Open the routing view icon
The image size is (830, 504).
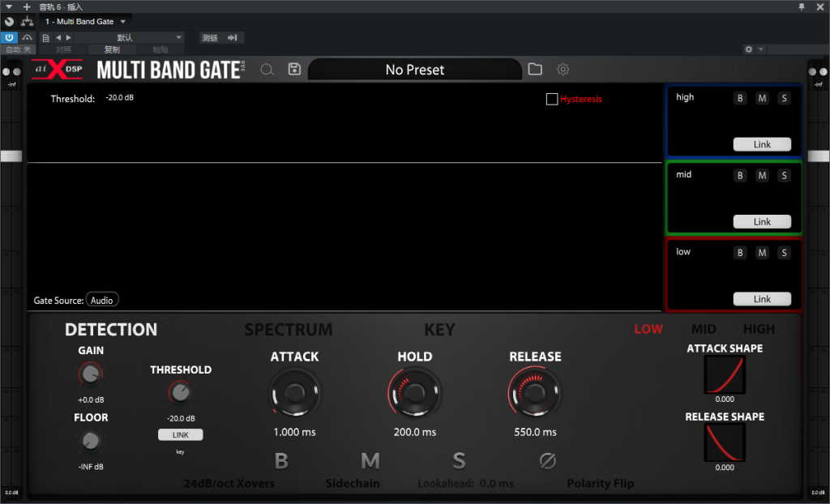(x=27, y=22)
